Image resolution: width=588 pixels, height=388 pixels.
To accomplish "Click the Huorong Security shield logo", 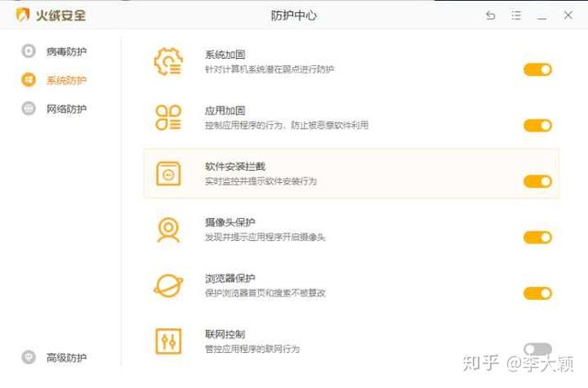I will click(22, 15).
